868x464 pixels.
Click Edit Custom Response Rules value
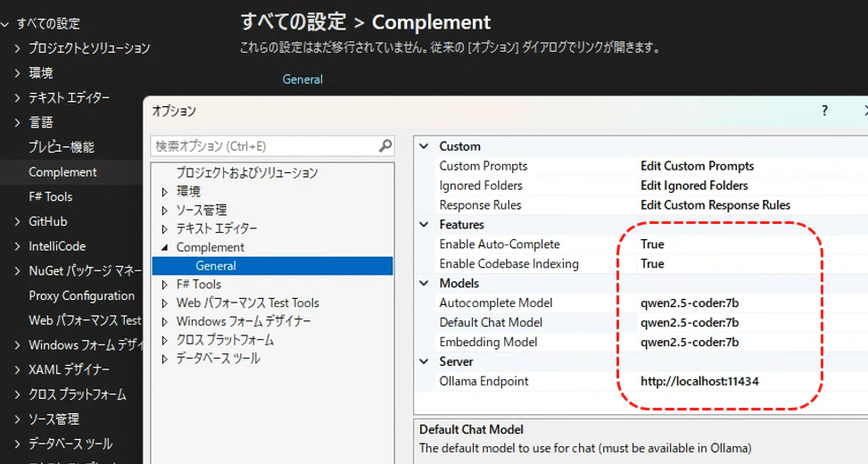click(715, 205)
